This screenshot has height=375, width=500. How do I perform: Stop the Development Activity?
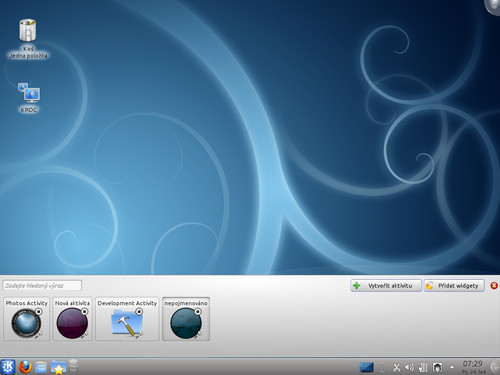139,312
